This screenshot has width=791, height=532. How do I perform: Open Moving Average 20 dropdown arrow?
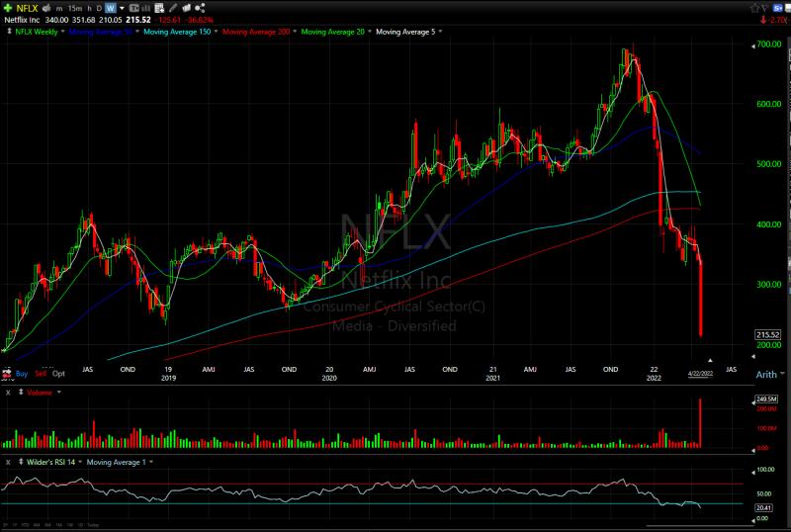pyautogui.click(x=369, y=32)
